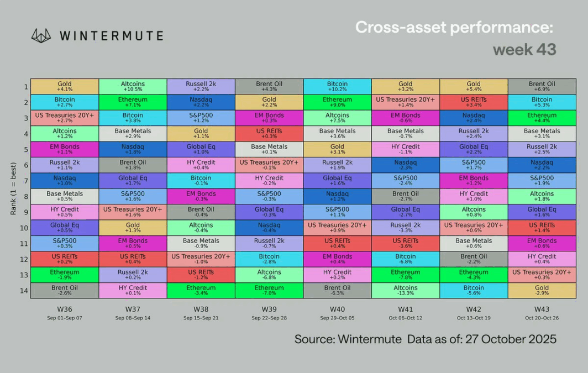Viewport: 588px width, 373px height.
Task: Click the Source: Wintermute caption text
Action: coord(348,339)
